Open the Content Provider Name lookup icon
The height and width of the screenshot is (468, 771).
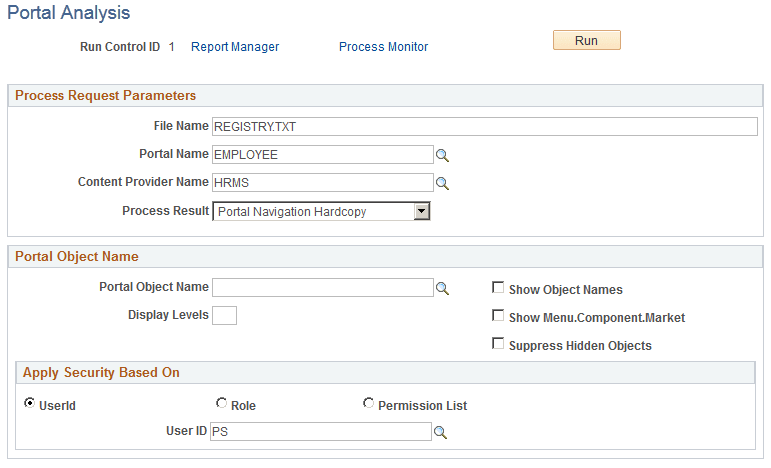(443, 183)
